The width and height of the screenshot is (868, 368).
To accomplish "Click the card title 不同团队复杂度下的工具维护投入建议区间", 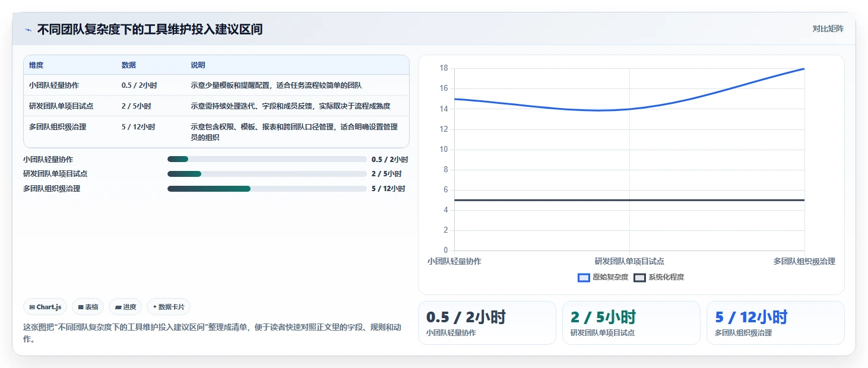I will (x=150, y=29).
